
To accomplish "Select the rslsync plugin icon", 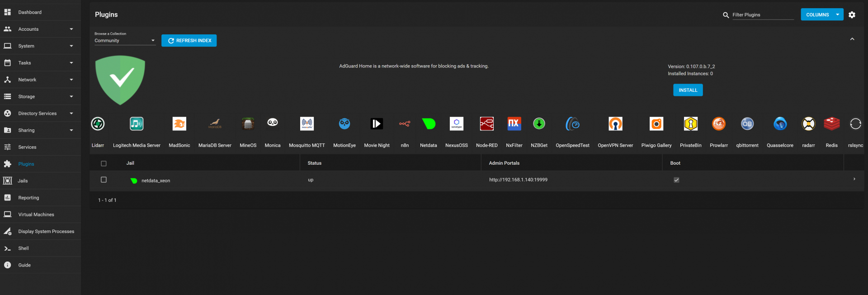I will (x=855, y=124).
